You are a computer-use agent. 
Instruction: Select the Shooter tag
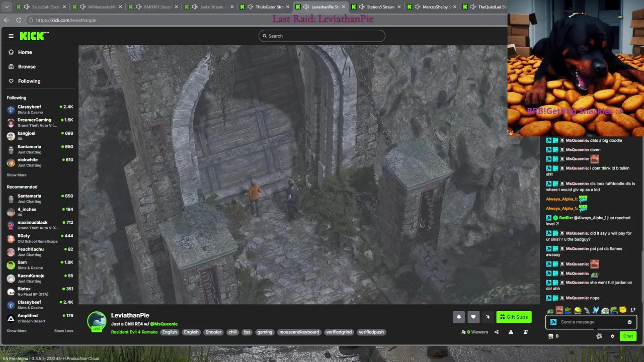(x=213, y=332)
